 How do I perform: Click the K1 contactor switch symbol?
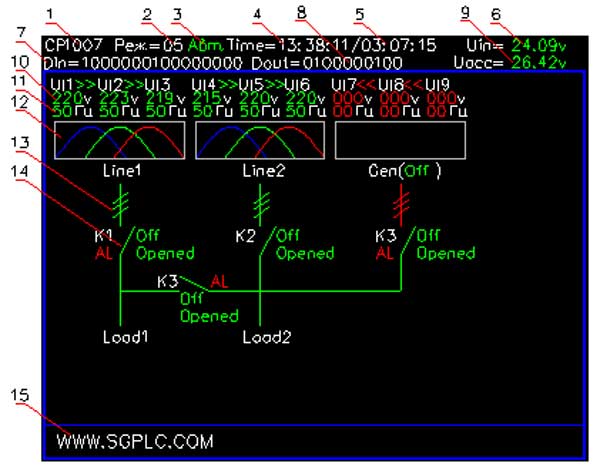point(127,241)
